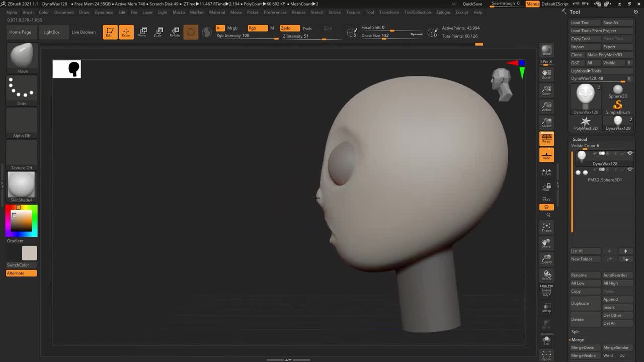The image size is (644, 362).
Task: Collapse the Merge section
Action: coord(578,340)
